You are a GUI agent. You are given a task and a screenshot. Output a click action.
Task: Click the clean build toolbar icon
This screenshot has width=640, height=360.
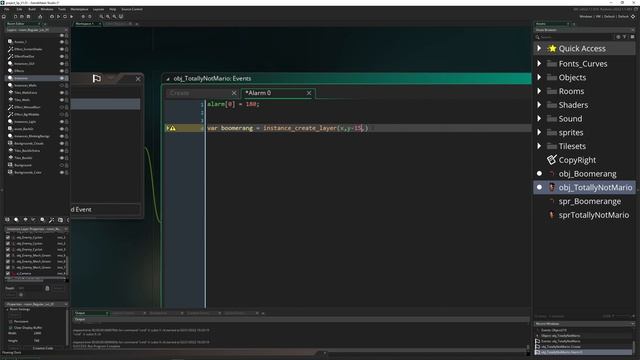coord(71,17)
